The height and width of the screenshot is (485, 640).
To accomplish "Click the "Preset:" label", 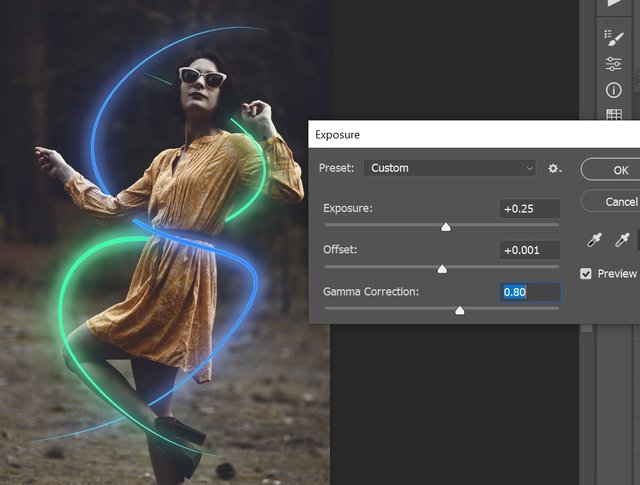I will click(x=336, y=168).
